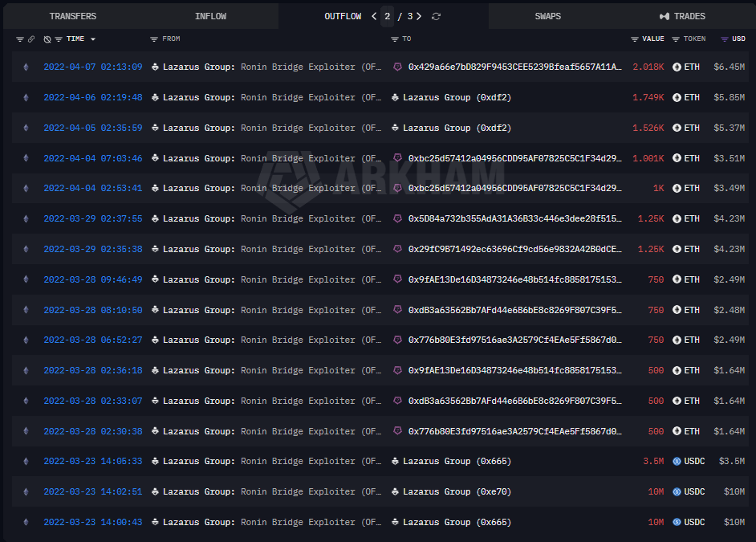Filter the VALUE column
This screenshot has width=756, height=542.
pos(635,39)
